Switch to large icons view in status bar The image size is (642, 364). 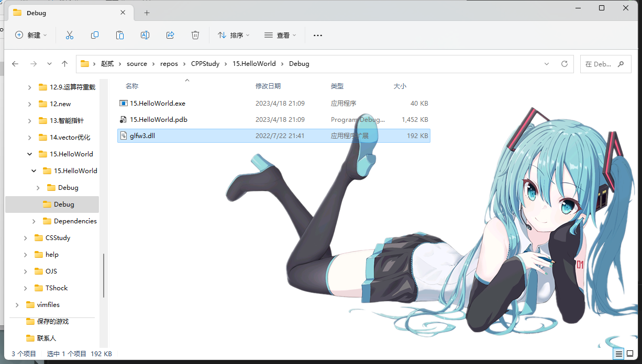[x=630, y=354]
